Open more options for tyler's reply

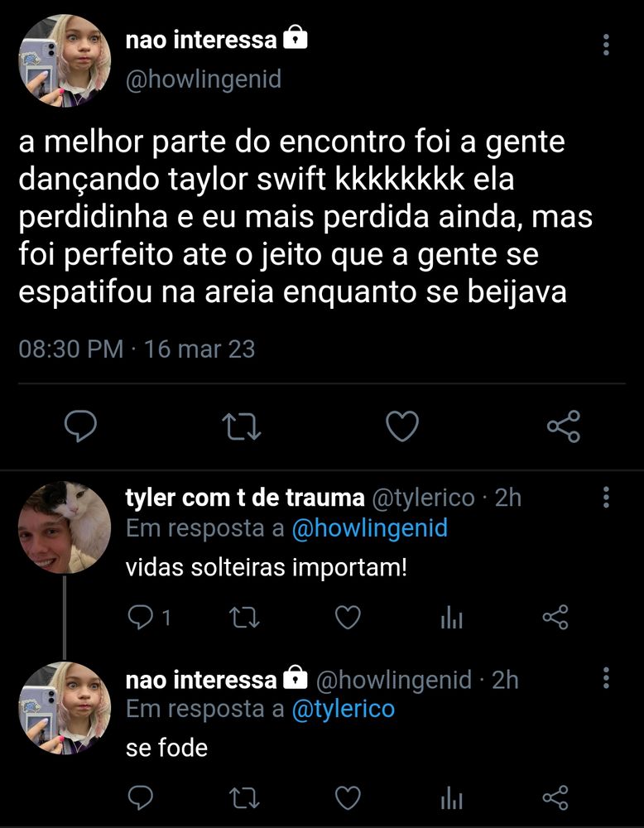[x=606, y=497]
